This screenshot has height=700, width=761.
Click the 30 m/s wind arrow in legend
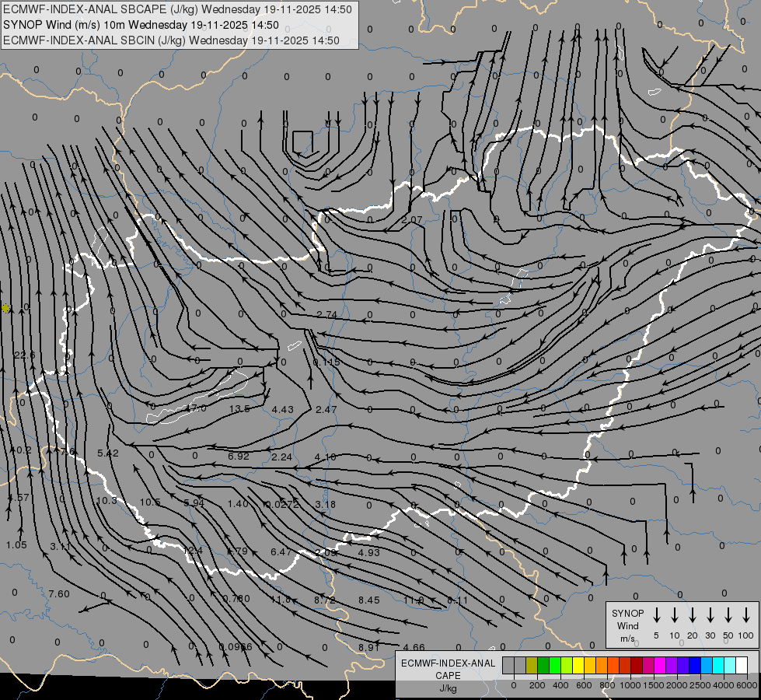tap(710, 615)
